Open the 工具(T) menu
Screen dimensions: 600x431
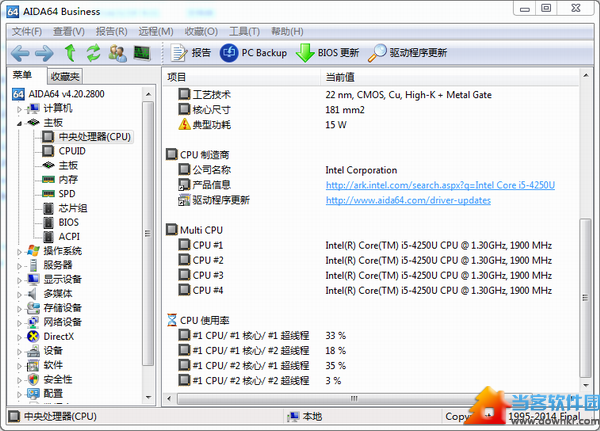click(x=244, y=31)
